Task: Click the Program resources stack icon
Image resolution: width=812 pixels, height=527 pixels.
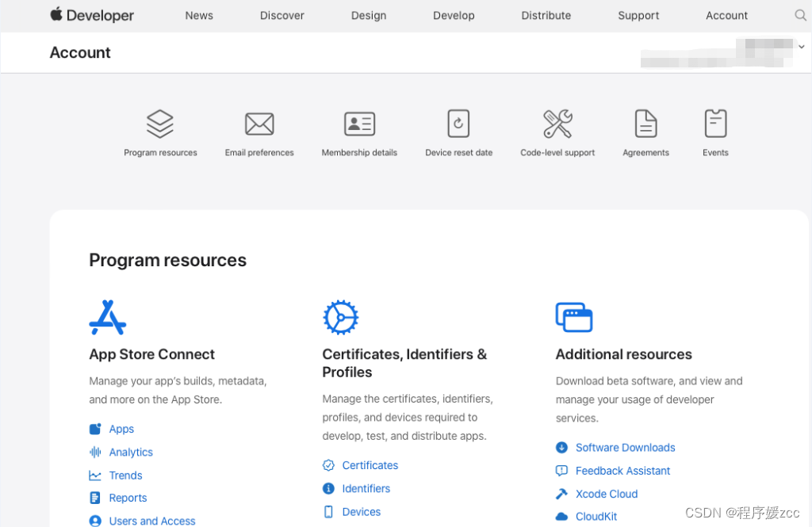Action: tap(160, 124)
